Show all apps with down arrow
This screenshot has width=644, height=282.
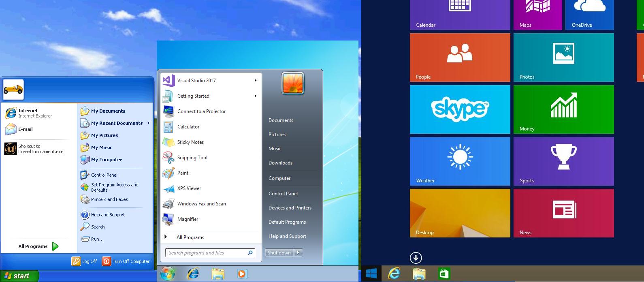coord(416,258)
